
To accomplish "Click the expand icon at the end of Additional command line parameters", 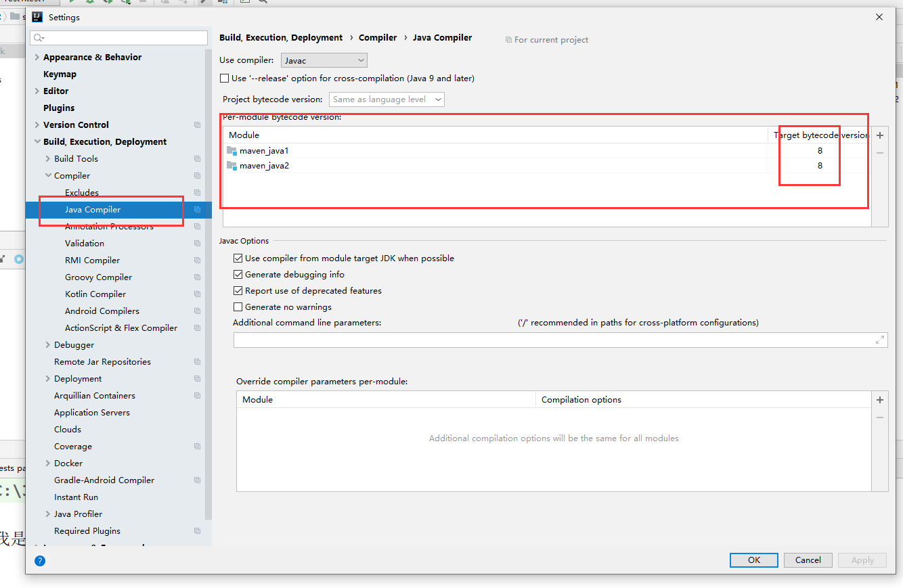I will 879,339.
